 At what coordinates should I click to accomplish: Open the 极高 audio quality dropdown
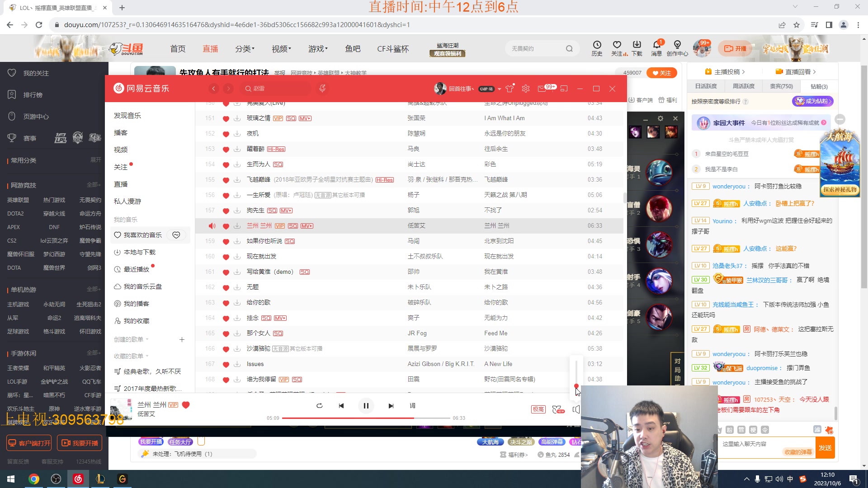[x=538, y=409]
